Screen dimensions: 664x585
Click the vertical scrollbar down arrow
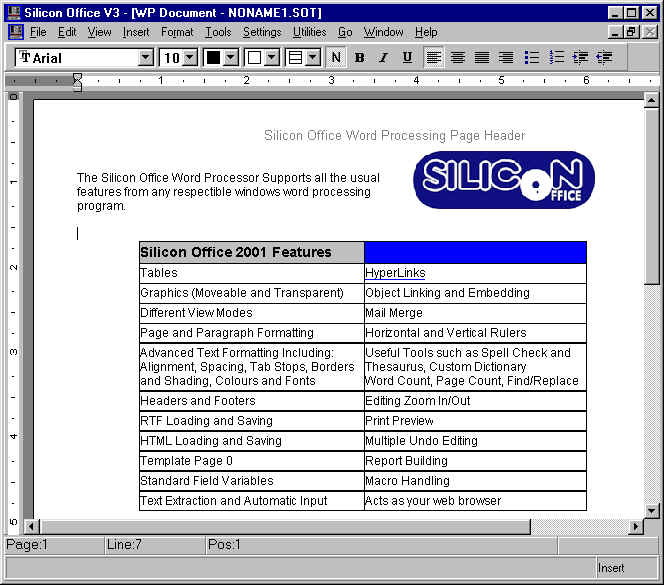[651, 511]
